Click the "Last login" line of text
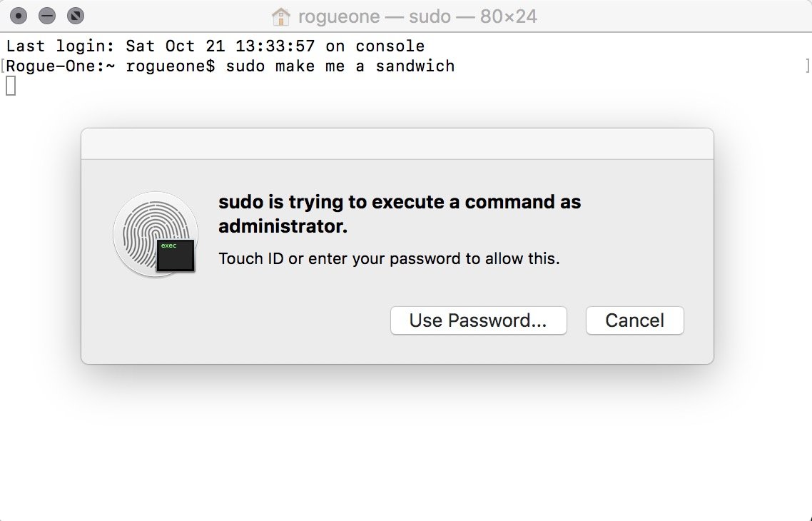Image resolution: width=812 pixels, height=521 pixels. [215, 46]
